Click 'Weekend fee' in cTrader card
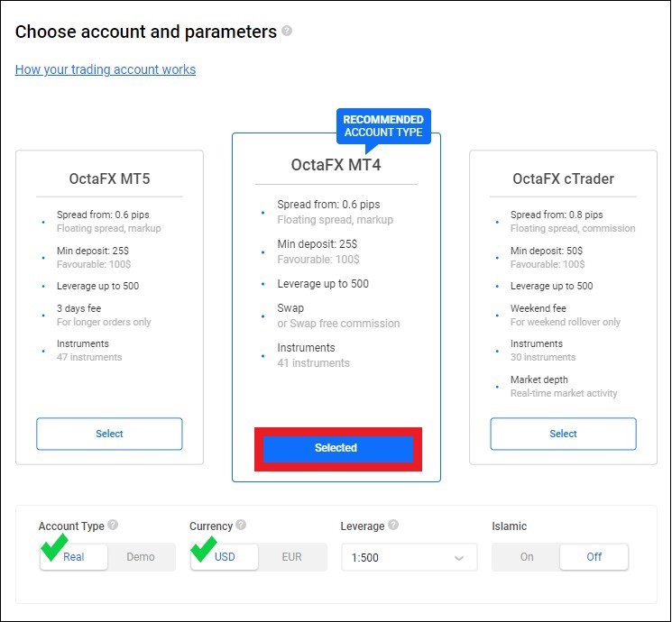The width and height of the screenshot is (672, 622). (539, 308)
